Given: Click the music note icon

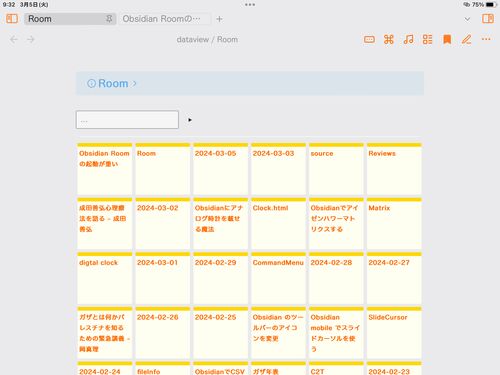Looking at the screenshot, I should 408,40.
